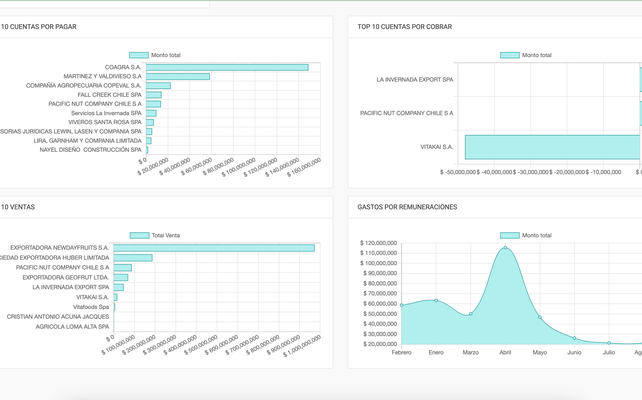
Task: Toggle Monto total legend in Cuentas por Pagar chart
Action: [138, 55]
